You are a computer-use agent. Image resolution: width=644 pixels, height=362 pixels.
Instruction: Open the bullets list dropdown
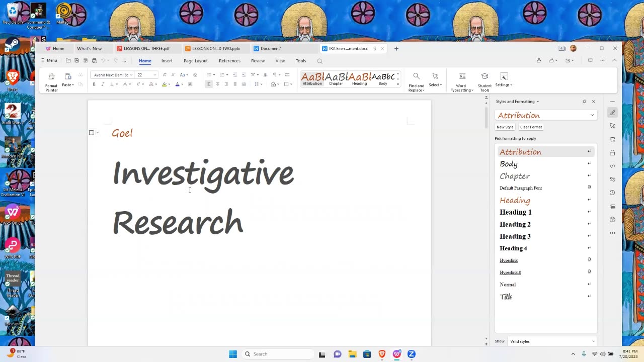[x=214, y=75]
